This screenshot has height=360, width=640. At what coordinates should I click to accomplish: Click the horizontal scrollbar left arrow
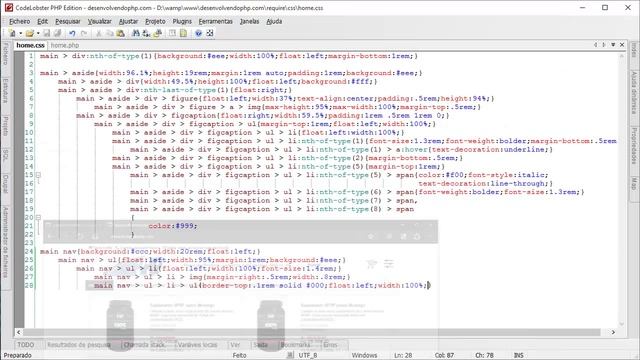(x=18, y=332)
